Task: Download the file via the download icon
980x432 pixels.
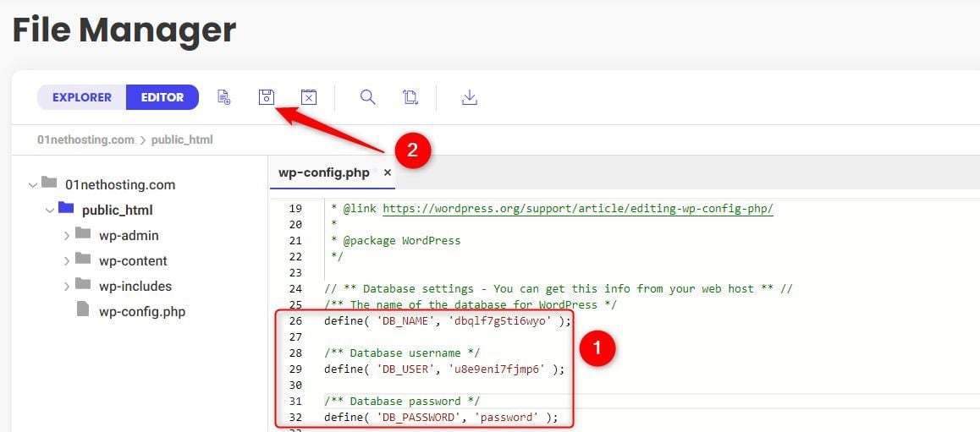Action: [470, 97]
